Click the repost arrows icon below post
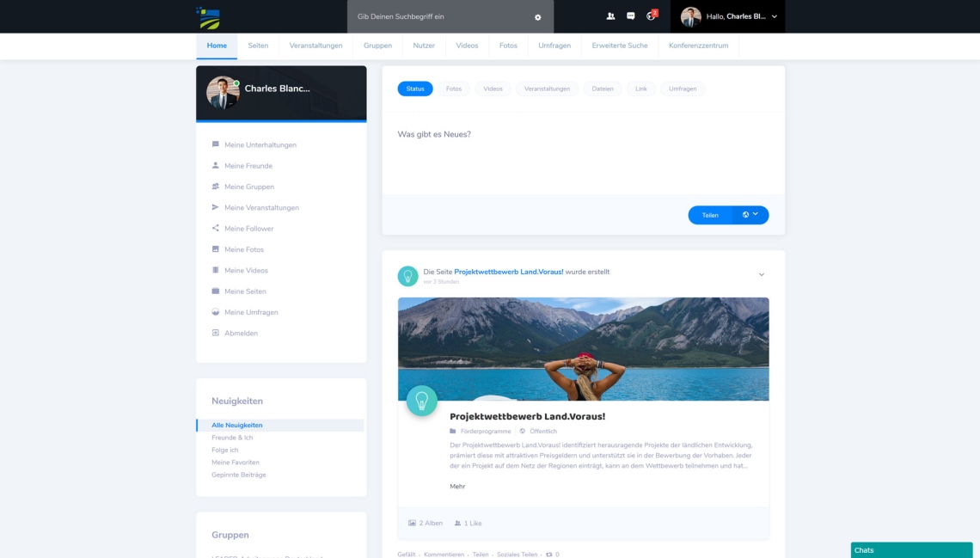Screen dimensions: 980x558 tap(548, 555)
